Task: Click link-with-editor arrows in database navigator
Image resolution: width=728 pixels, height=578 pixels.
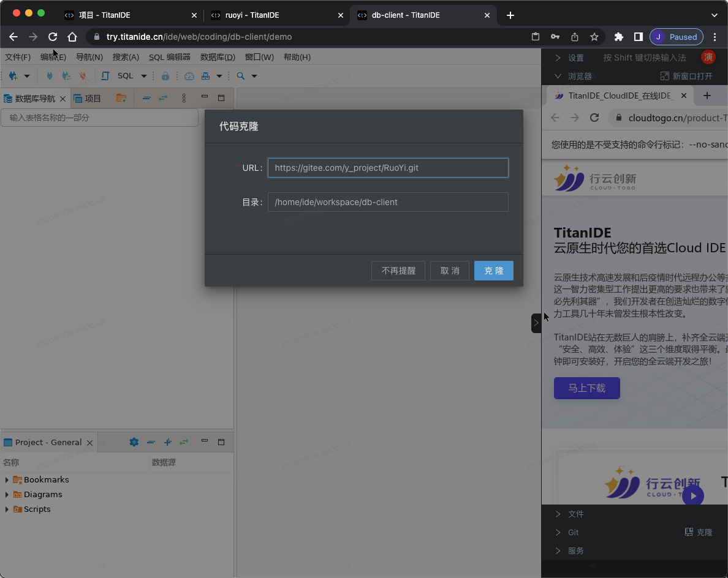Action: [163, 98]
